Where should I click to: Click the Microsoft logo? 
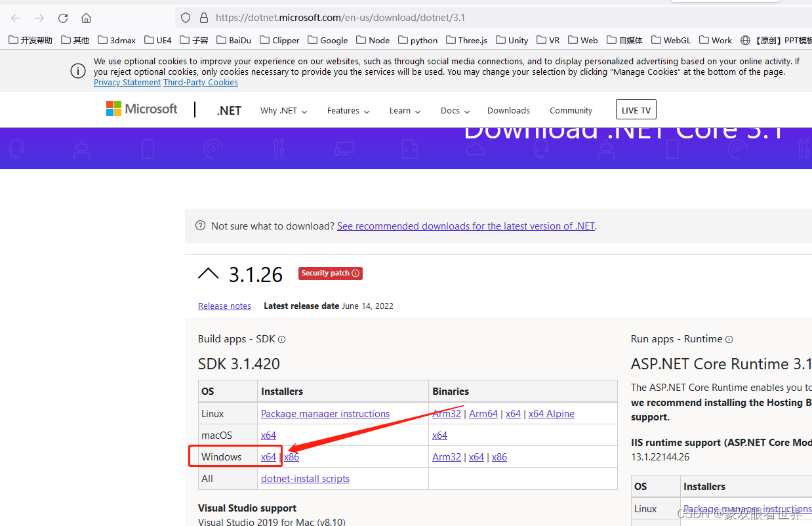coord(142,109)
